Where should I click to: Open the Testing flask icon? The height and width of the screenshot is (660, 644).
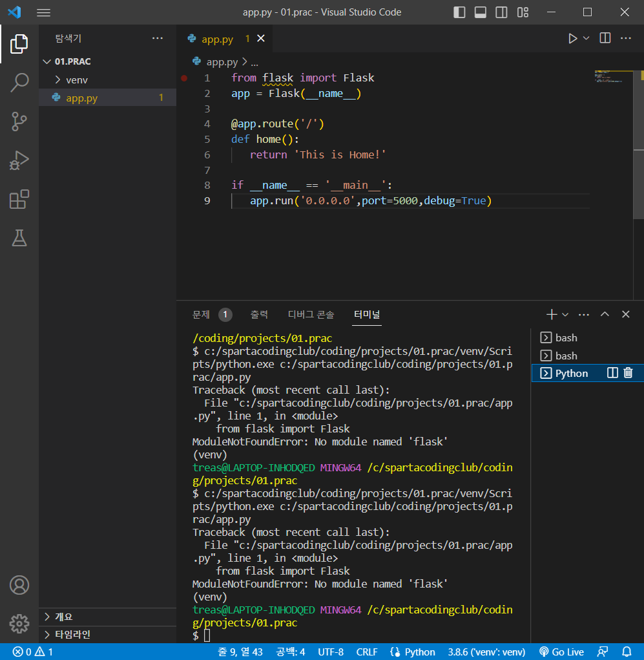(19, 238)
